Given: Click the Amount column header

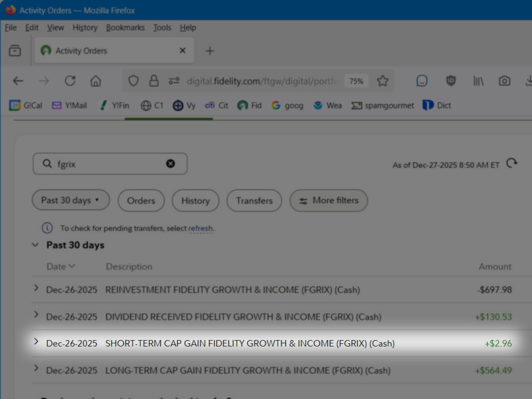Looking at the screenshot, I should click(x=495, y=266).
